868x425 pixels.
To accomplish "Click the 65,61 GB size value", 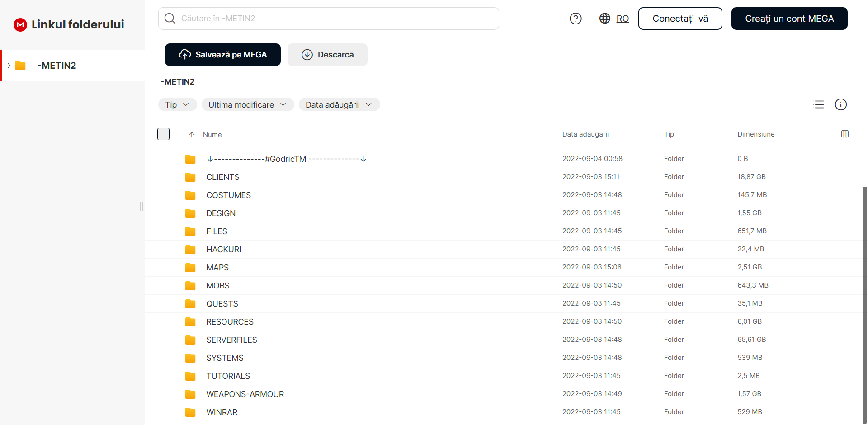I will [x=751, y=340].
